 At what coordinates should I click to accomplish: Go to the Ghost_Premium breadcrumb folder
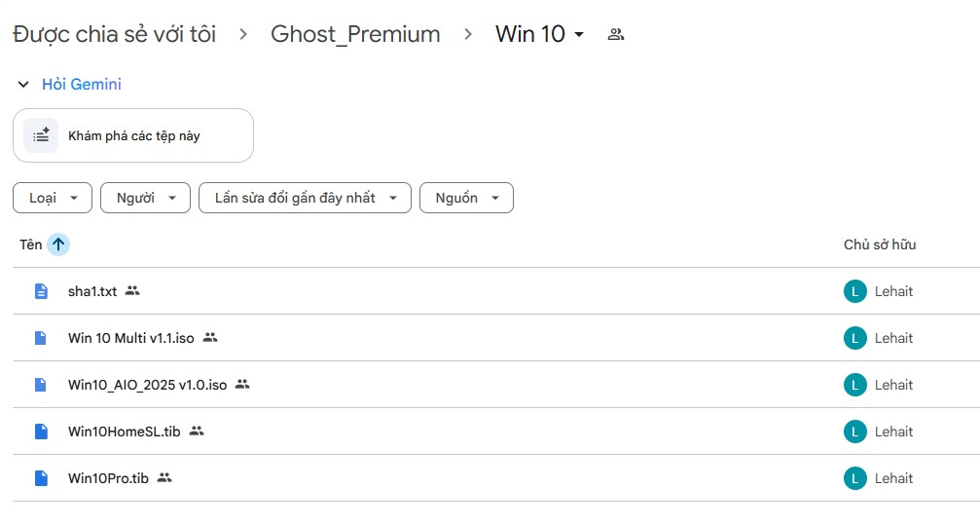click(355, 34)
